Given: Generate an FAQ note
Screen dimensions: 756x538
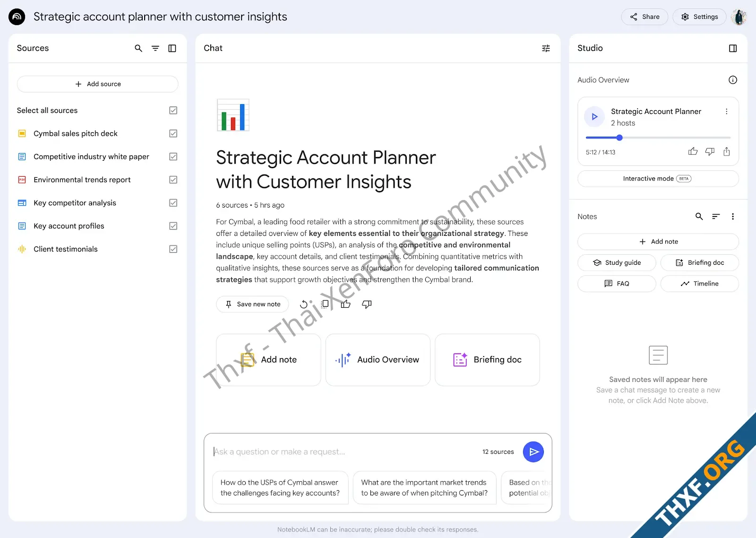Looking at the screenshot, I should [617, 284].
